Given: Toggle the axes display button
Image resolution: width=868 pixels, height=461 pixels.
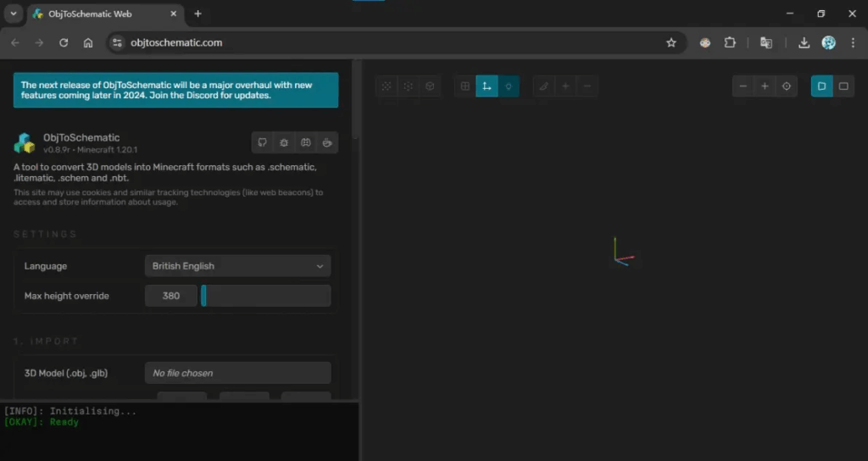Looking at the screenshot, I should tap(487, 86).
